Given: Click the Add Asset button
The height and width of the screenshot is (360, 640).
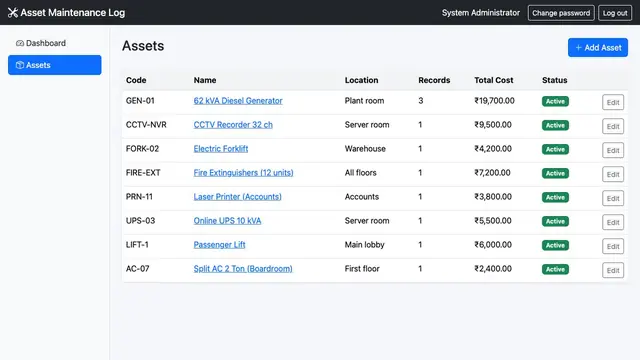Looking at the screenshot, I should [x=598, y=48].
